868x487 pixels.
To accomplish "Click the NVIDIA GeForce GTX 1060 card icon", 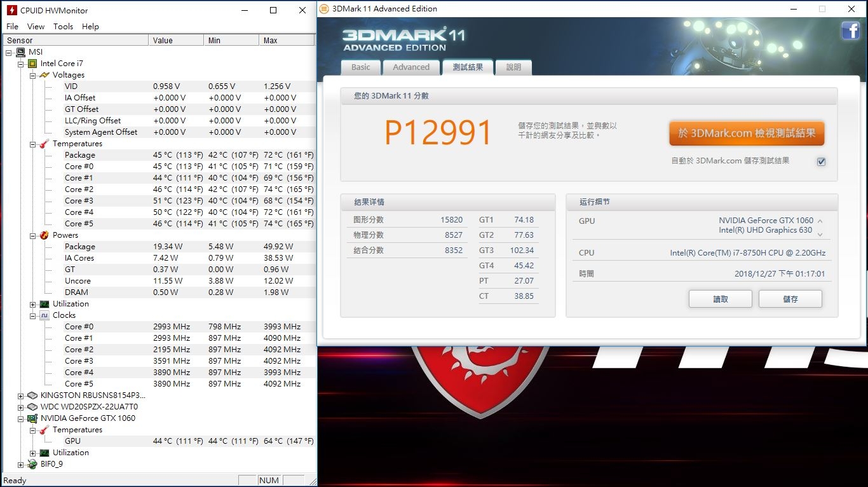I will pyautogui.click(x=32, y=418).
